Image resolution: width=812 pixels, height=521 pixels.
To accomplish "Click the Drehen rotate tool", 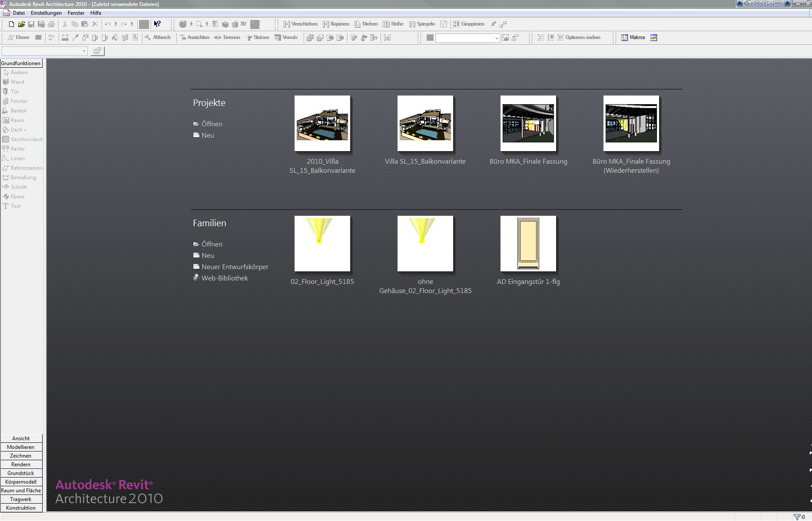I will pos(366,24).
